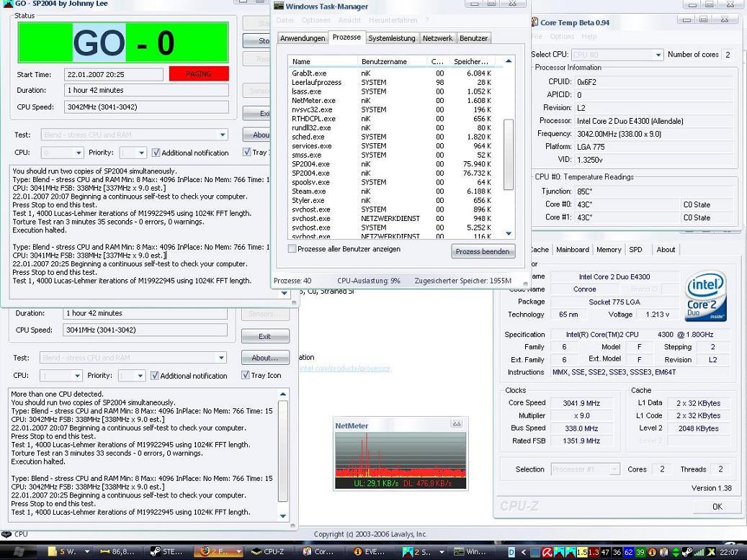Screen dimensions: 747x560
Task: Click the '47' temperature tray icon
Action: [605, 552]
